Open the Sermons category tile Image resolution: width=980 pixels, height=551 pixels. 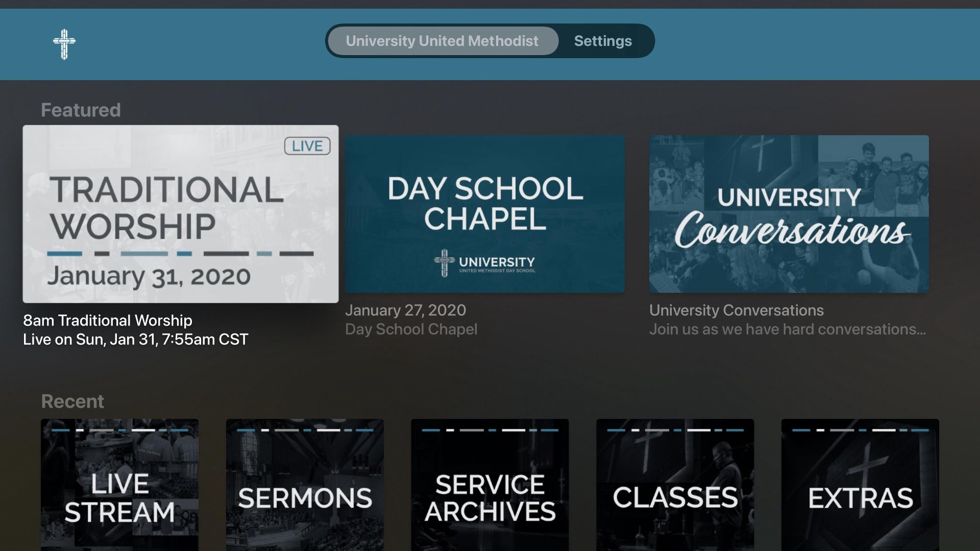pyautogui.click(x=305, y=485)
